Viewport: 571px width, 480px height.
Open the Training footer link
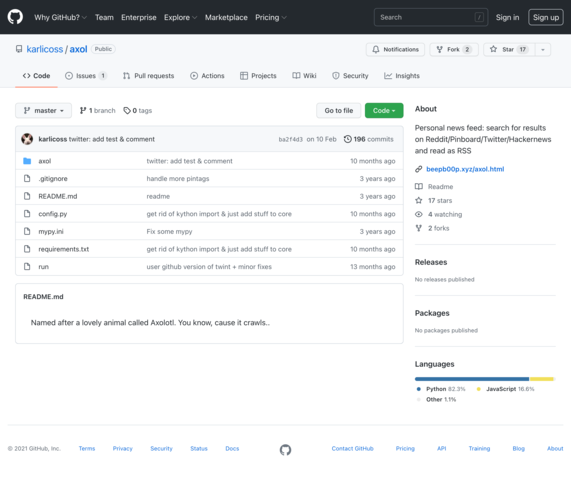[x=479, y=448]
